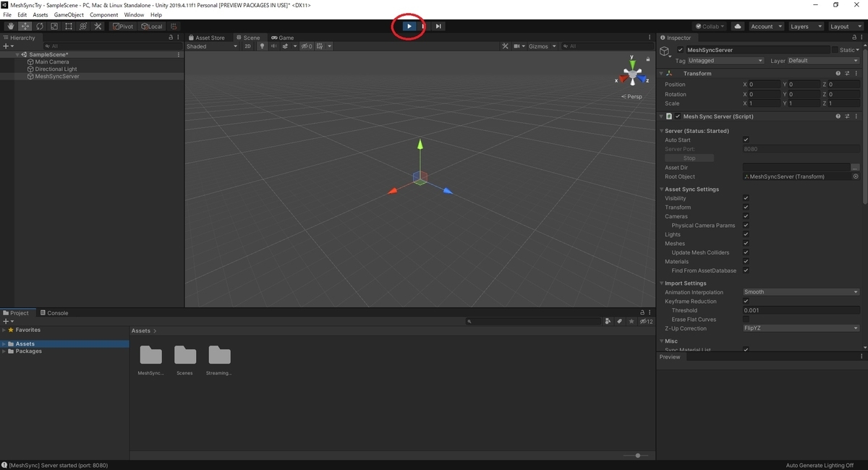Open the Account dropdown

(765, 27)
